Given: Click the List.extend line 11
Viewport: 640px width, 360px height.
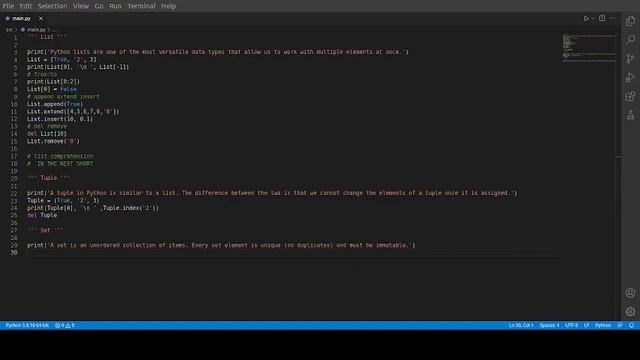Looking at the screenshot, I should coord(73,111).
